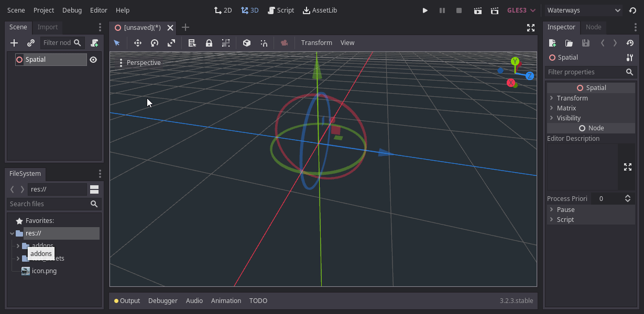The image size is (644, 314).
Task: Open the GLES3 renderer dropdown
Action: (522, 10)
